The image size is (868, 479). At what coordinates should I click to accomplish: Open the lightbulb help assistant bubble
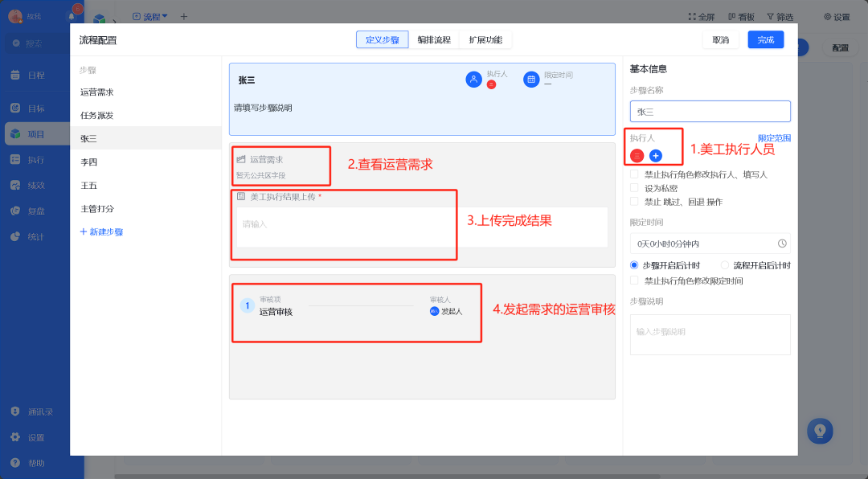(x=820, y=431)
